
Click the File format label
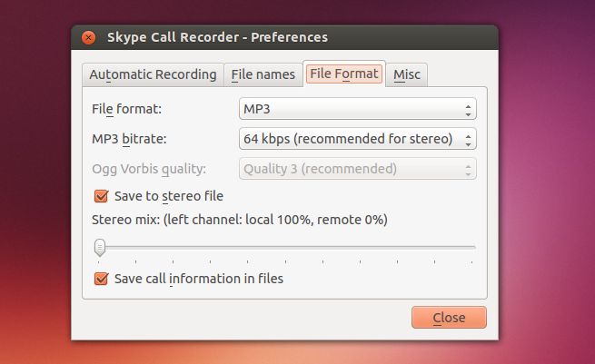[x=127, y=109]
